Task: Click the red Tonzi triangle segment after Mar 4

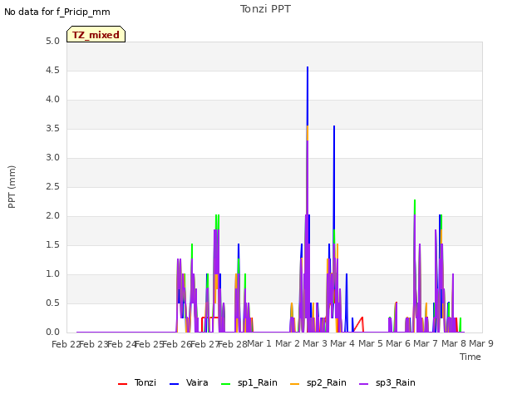Action: 359,324
